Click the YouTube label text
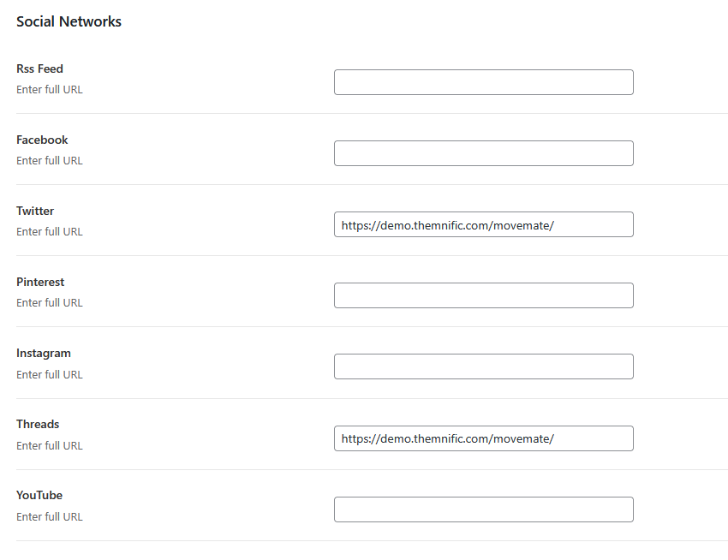The image size is (728, 560). click(39, 495)
